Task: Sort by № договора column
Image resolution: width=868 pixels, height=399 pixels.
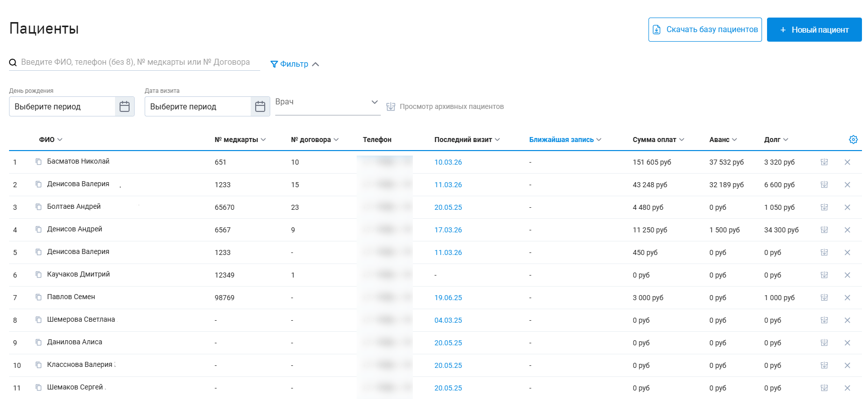Action: [x=315, y=140]
